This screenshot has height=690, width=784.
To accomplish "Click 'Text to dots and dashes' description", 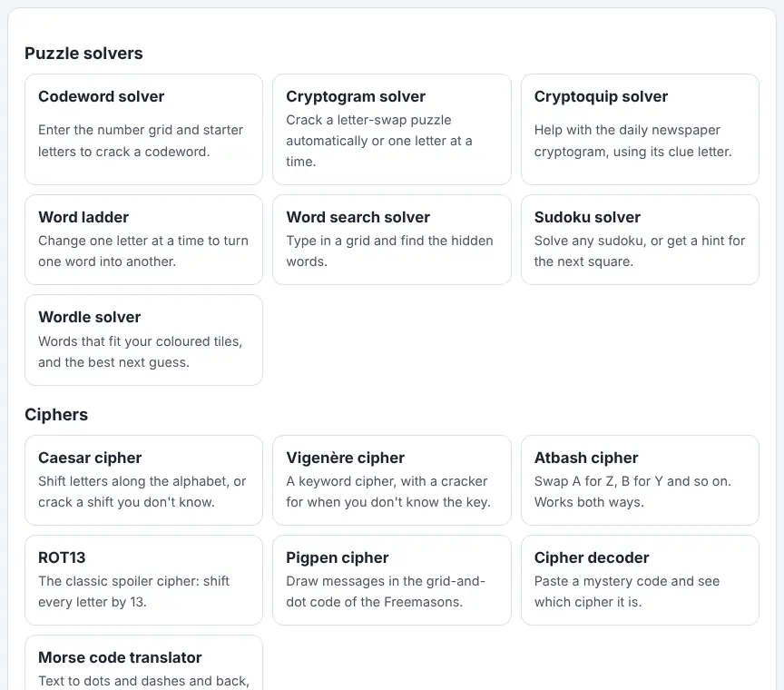I will click(112, 681).
